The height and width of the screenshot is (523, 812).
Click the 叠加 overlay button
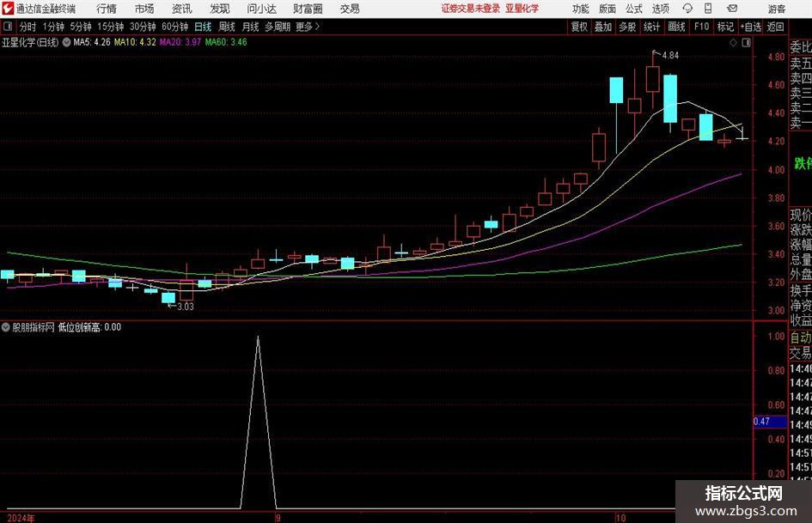point(603,27)
